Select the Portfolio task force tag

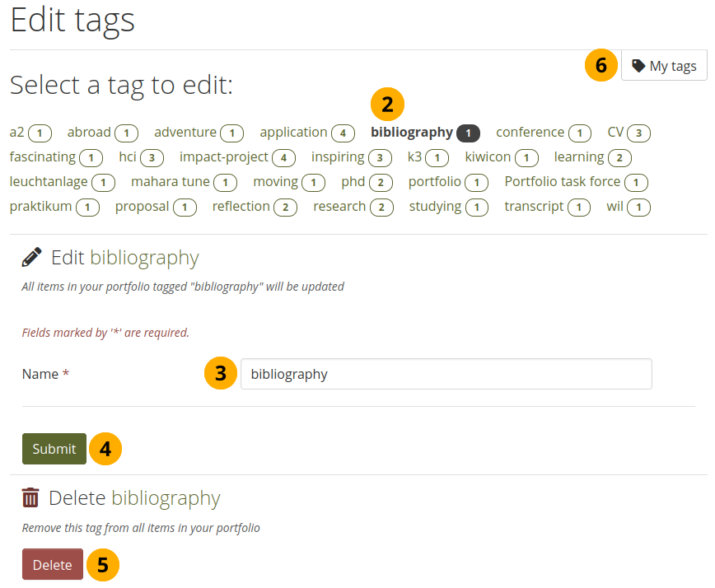pyautogui.click(x=563, y=181)
